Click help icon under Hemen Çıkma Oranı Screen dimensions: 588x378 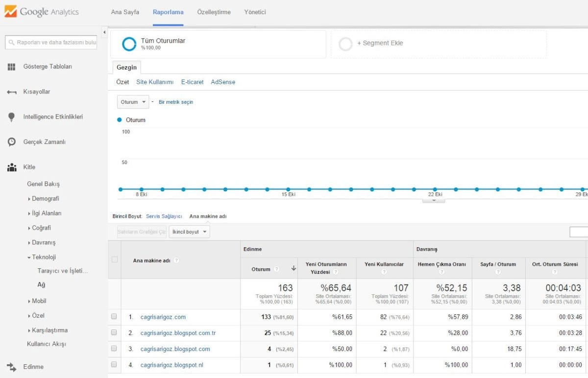point(442,272)
